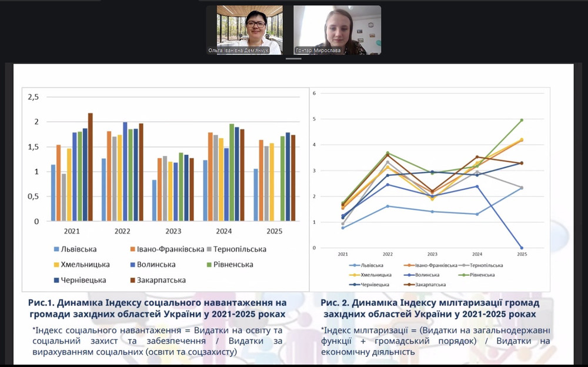Click the Хмельницька legend swatch in bar chart

tap(56, 265)
